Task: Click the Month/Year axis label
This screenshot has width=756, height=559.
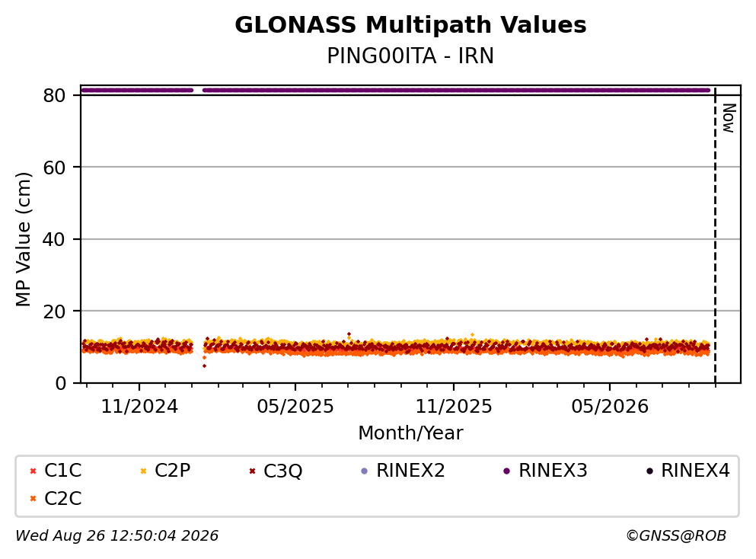Action: pyautogui.click(x=410, y=433)
